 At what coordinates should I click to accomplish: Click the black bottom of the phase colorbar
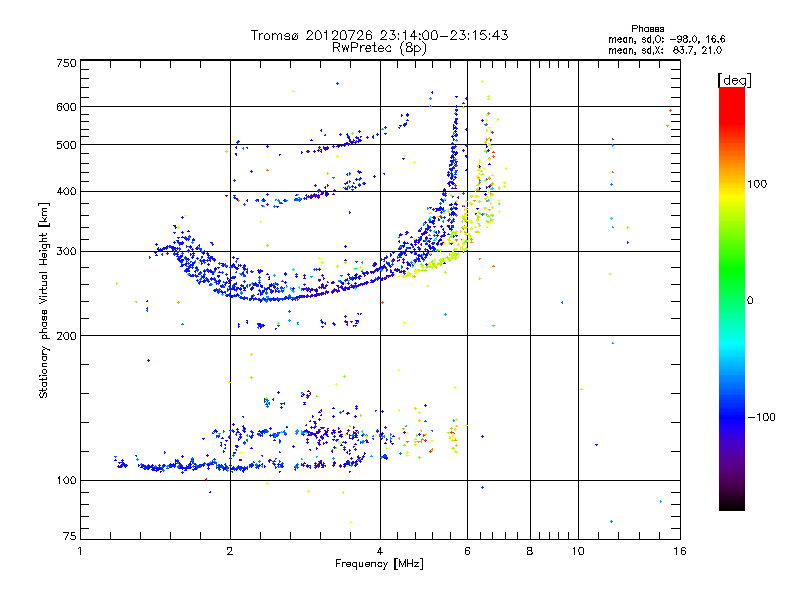pos(732,503)
